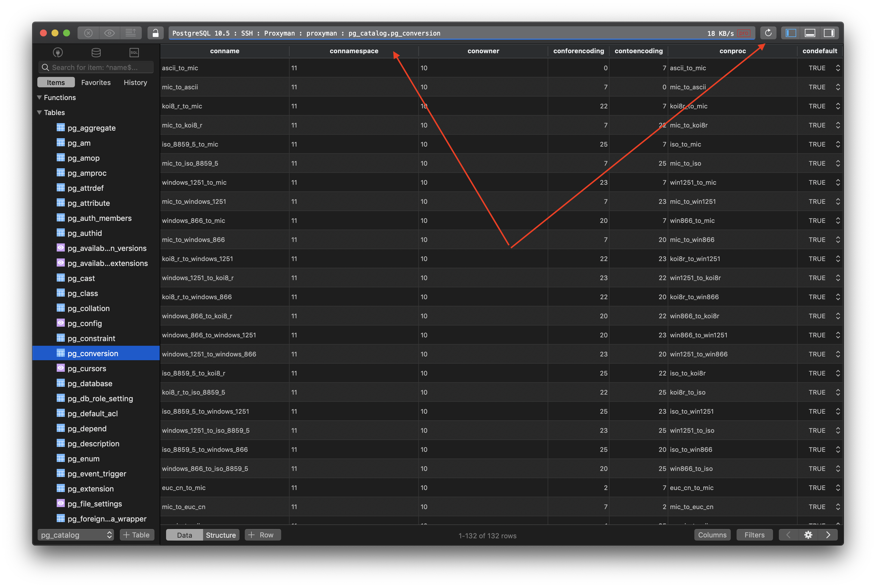Click the commit changes icon in toolbar
The image size is (876, 588).
130,33
